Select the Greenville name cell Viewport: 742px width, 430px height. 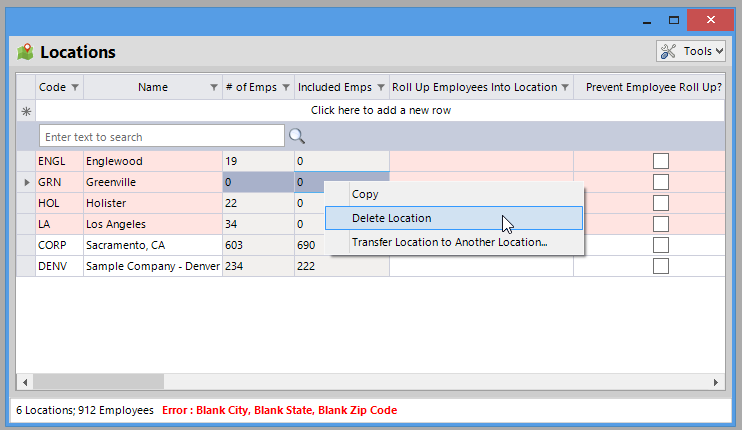[x=153, y=182]
